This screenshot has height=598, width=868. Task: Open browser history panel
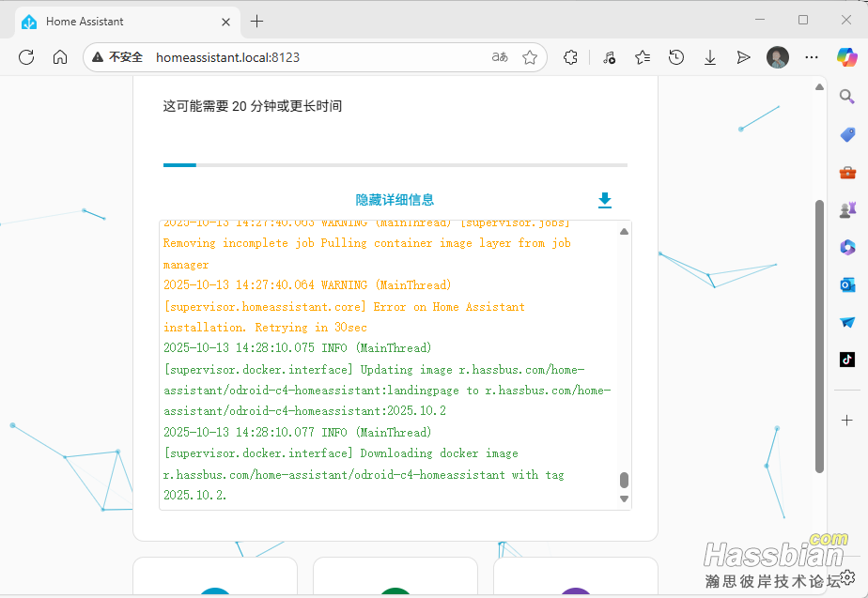pos(676,57)
